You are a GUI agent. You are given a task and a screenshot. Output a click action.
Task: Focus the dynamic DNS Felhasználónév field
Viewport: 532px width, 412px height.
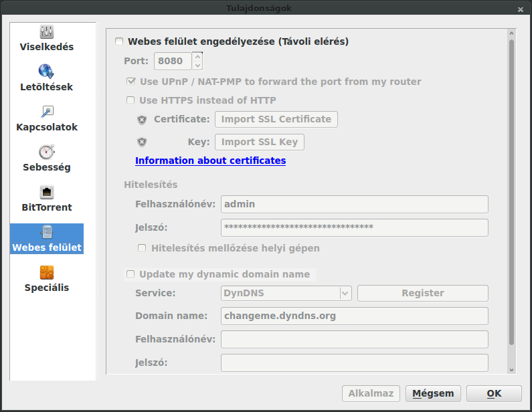[355, 340]
